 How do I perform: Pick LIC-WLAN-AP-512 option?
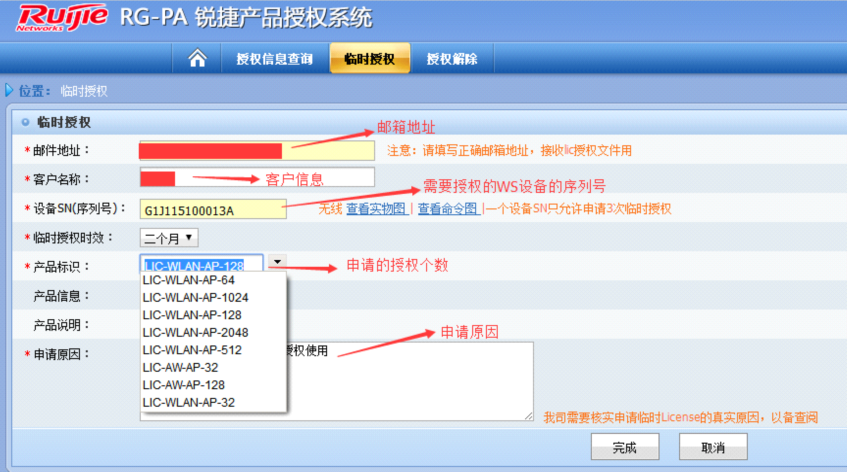tap(213, 350)
